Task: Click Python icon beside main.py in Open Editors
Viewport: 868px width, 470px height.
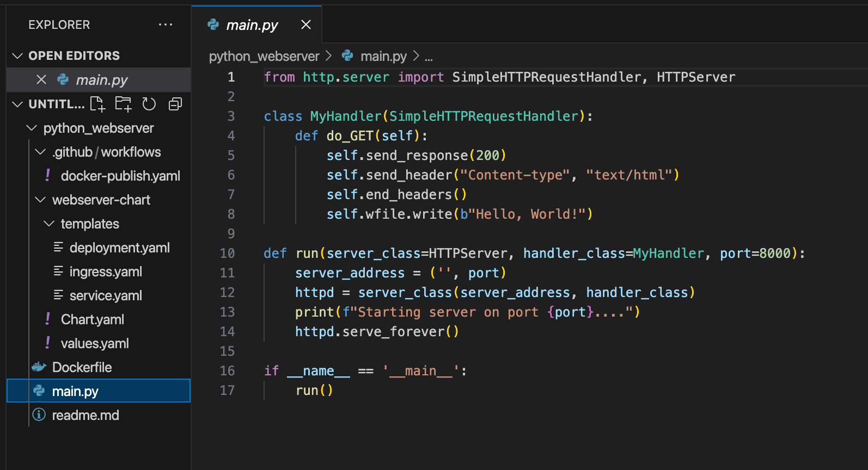Action: 63,80
